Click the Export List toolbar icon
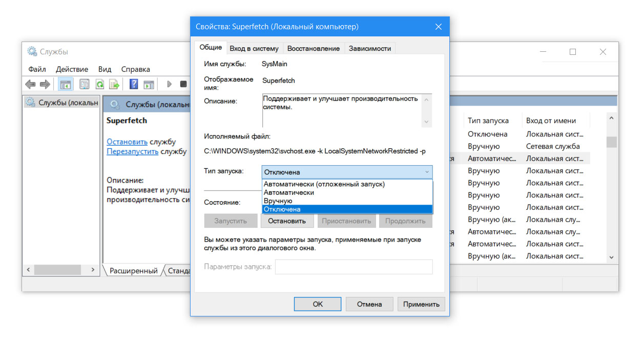644x339 pixels. (x=114, y=84)
